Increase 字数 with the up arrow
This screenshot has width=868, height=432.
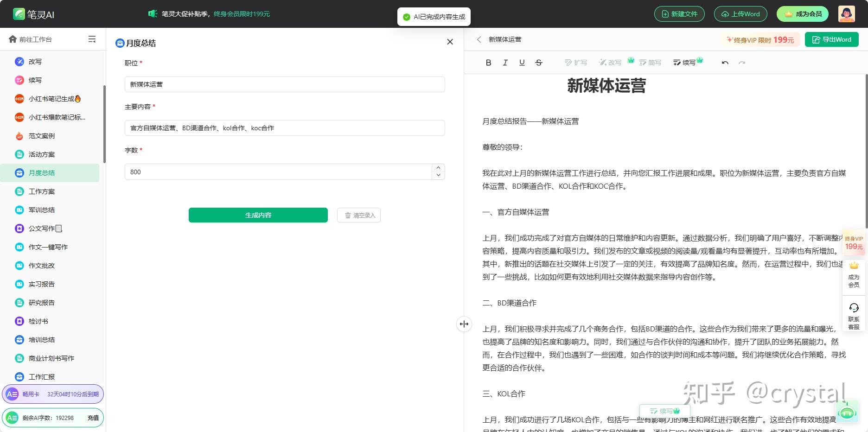(x=438, y=168)
